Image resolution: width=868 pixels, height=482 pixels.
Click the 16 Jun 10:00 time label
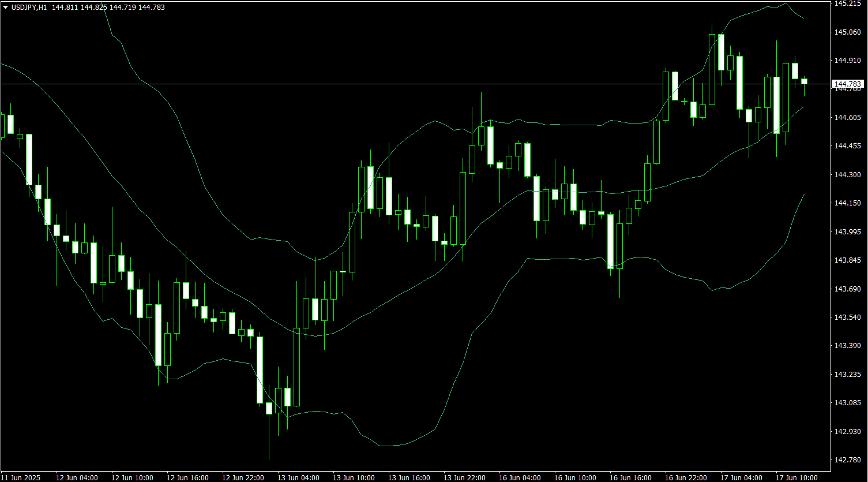575,478
